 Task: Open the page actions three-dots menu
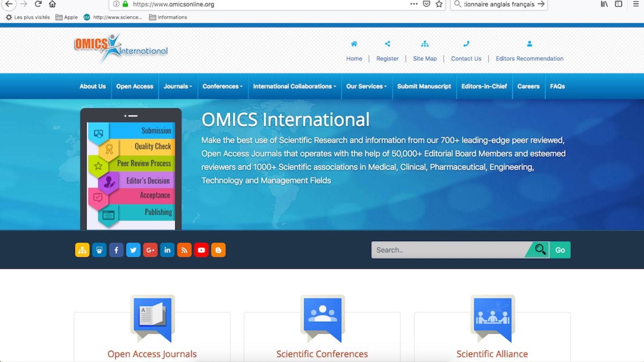pos(414,4)
